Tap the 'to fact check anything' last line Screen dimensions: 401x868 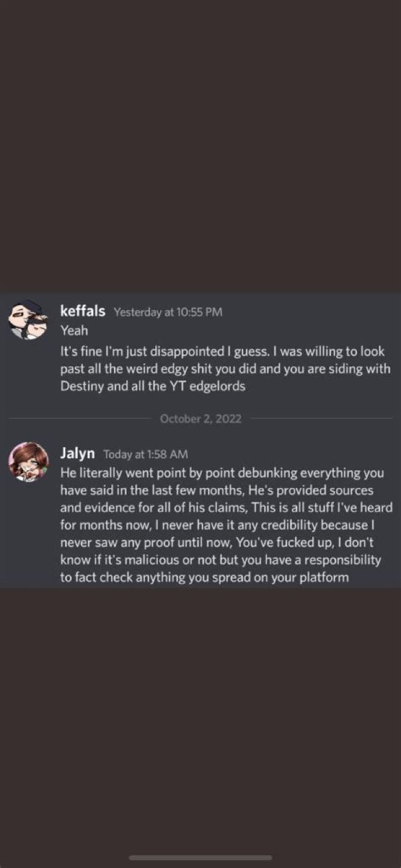click(204, 577)
